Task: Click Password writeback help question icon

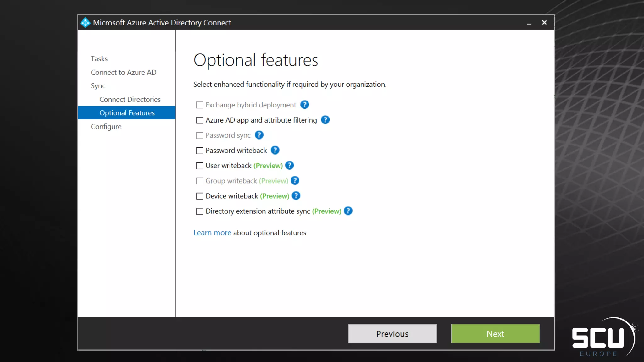Action: pos(275,150)
